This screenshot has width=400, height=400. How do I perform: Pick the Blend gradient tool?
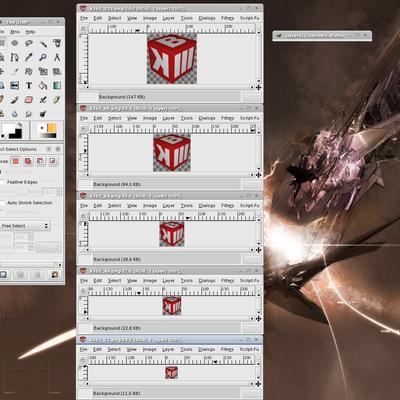point(57,86)
